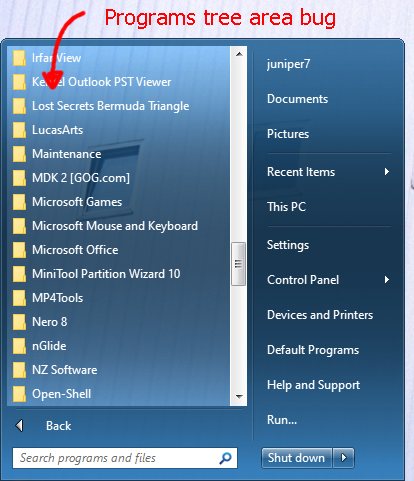The height and width of the screenshot is (481, 414).
Task: Open the Open-Shell label
Action: pyautogui.click(x=61, y=394)
